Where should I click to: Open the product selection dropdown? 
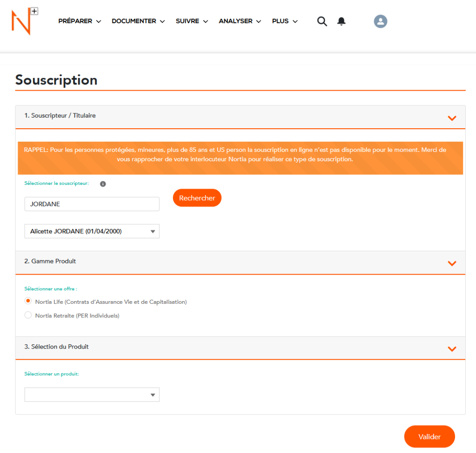[92, 395]
